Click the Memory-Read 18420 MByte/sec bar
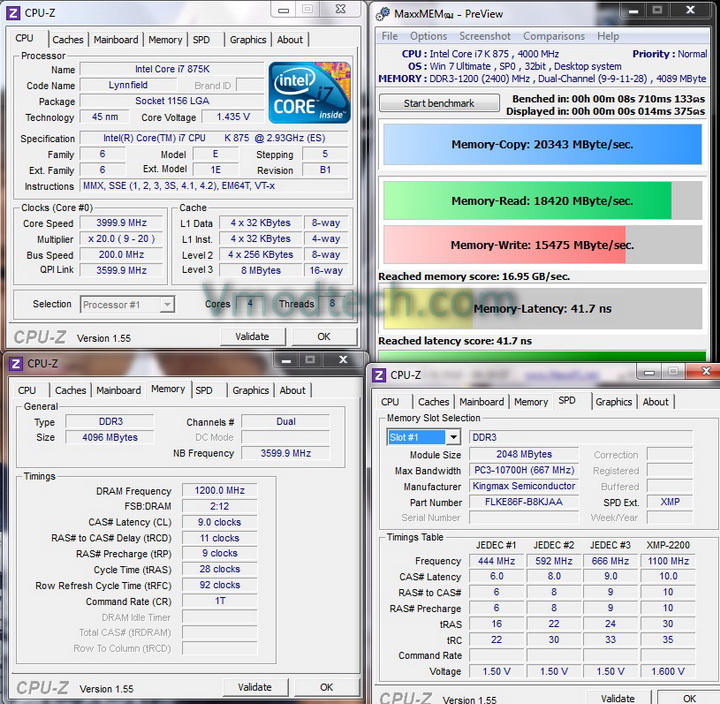The width and height of the screenshot is (720, 704). 542,201
